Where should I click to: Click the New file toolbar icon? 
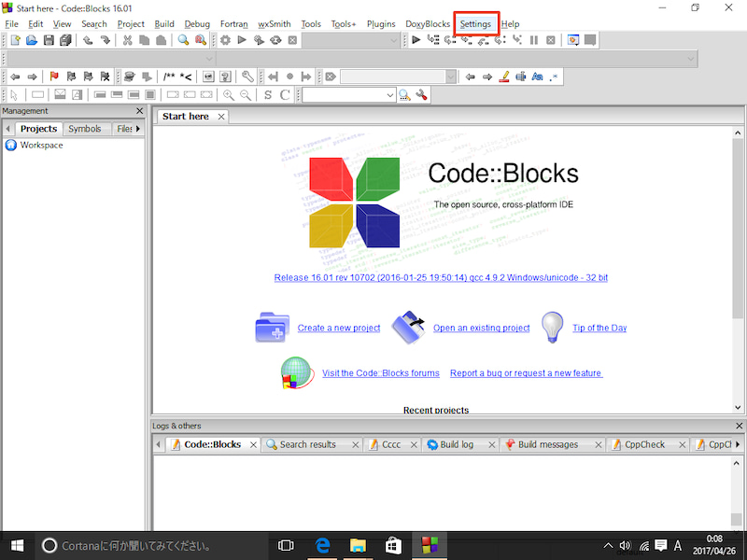(15, 40)
